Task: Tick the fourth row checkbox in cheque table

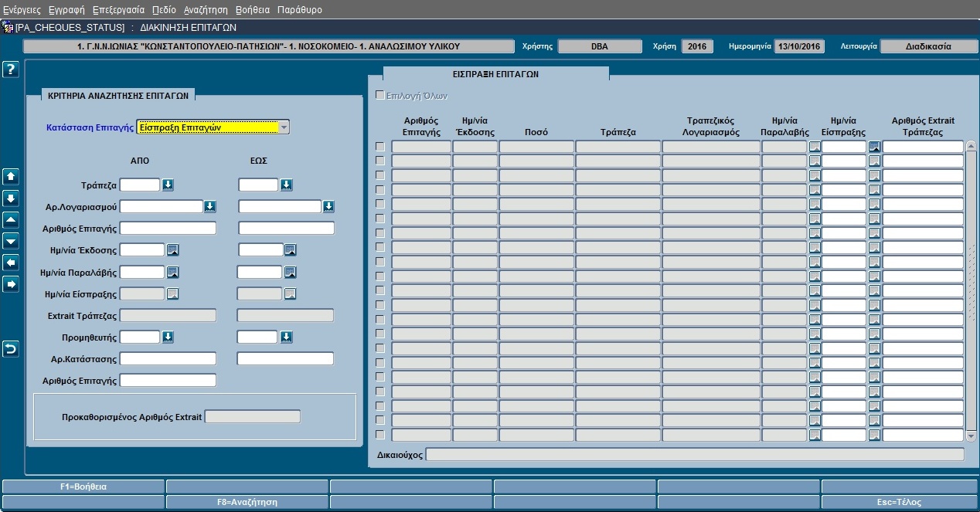Action: [379, 190]
